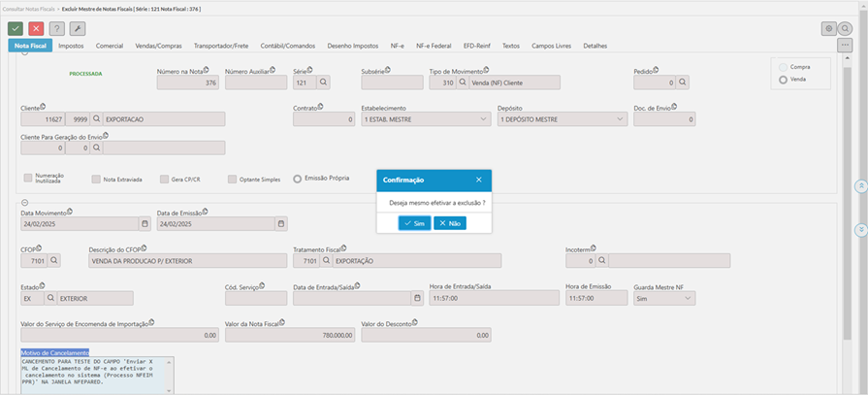Open the settings gear icon at top right

pyautogui.click(x=828, y=29)
